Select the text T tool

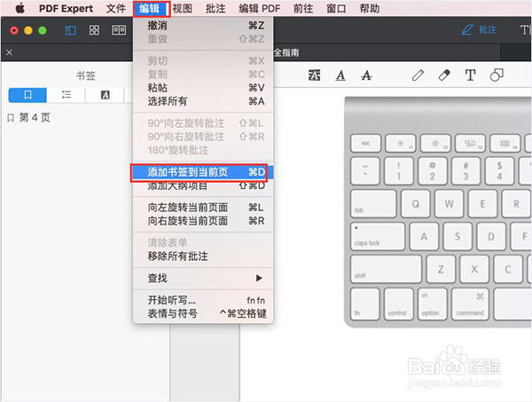point(470,75)
